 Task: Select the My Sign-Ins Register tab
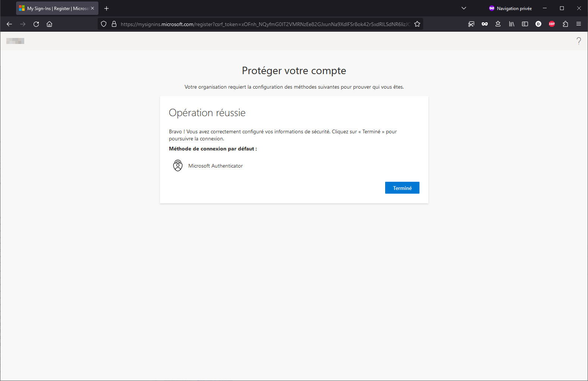(57, 8)
